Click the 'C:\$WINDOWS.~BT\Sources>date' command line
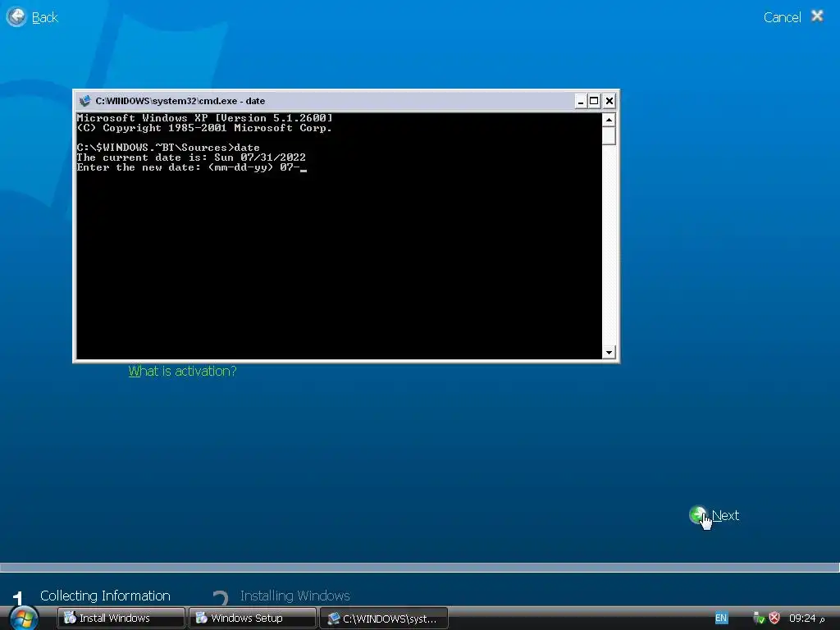The image size is (840, 630). (x=168, y=148)
